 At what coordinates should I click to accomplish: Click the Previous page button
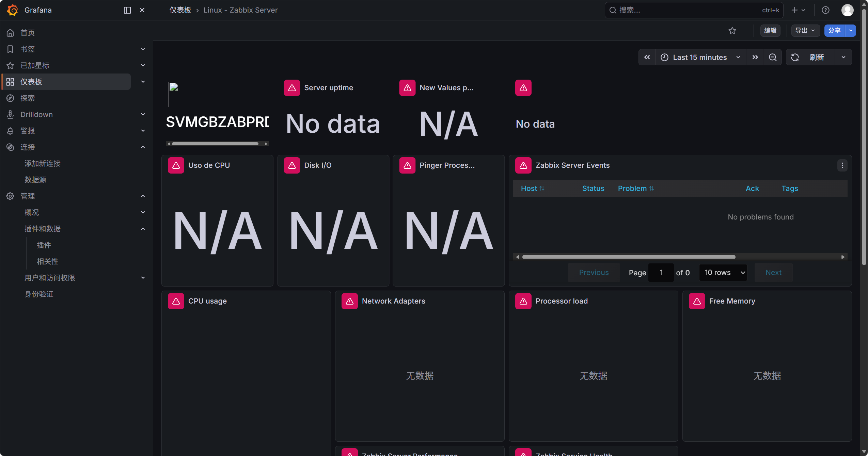pos(594,273)
